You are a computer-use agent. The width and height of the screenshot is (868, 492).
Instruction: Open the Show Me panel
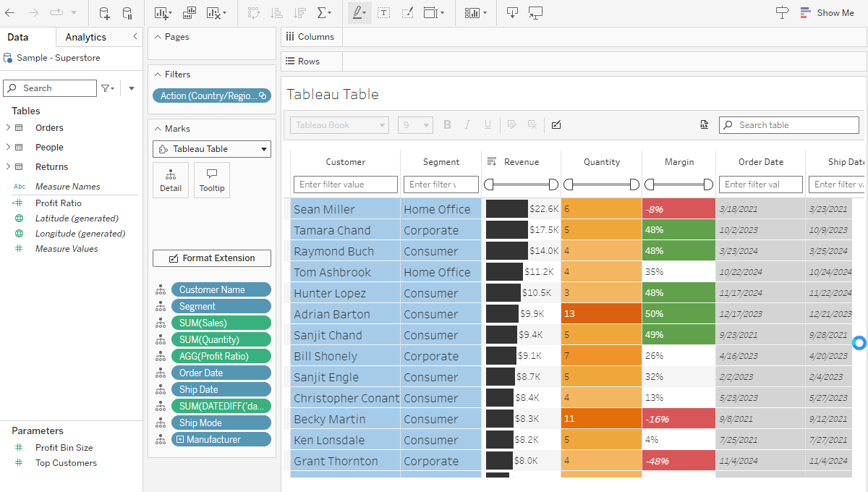tap(827, 12)
